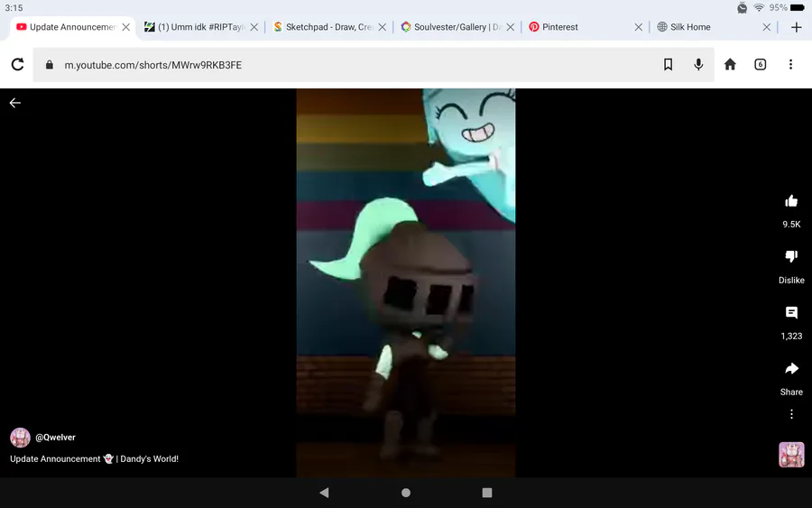This screenshot has height=508, width=812.
Task: Bookmark this page with the bookmark icon
Action: (x=668, y=64)
